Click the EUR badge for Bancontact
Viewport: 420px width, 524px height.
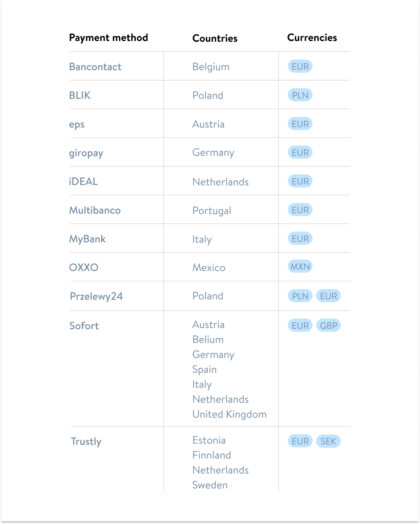(x=300, y=66)
